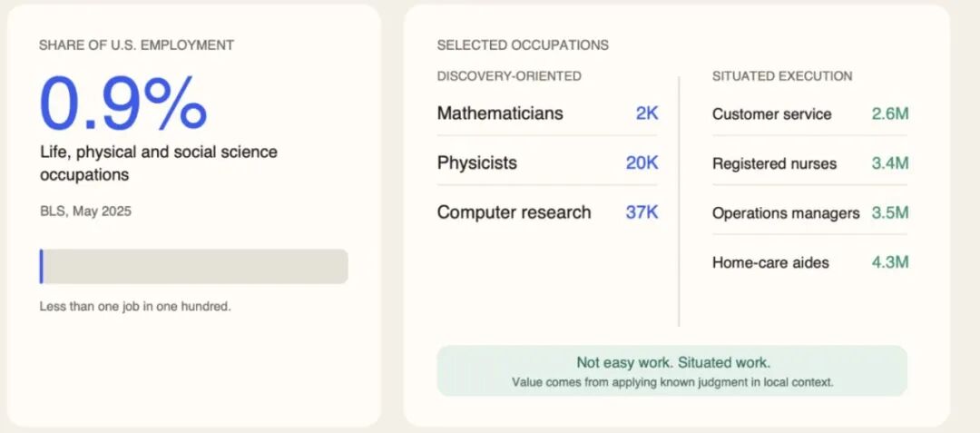Click the Share of U.S. Employment heading

tap(136, 45)
